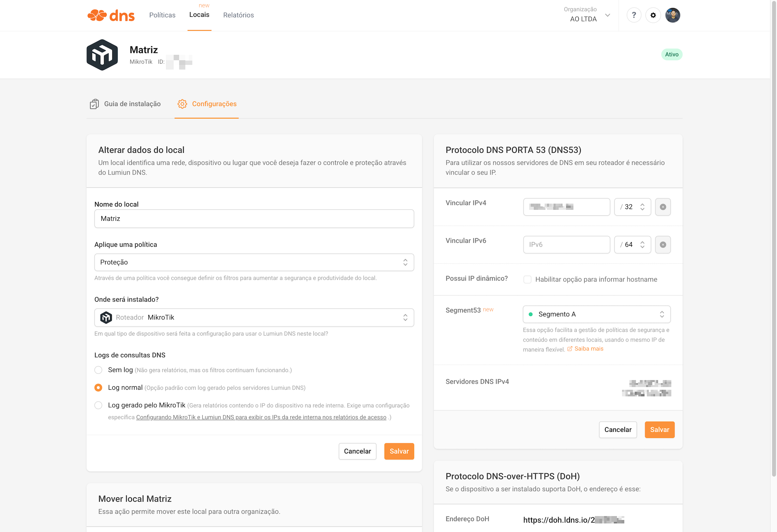Screen dimensions: 777x532
Task: Click the Nome do local input field
Action: pyautogui.click(x=254, y=219)
